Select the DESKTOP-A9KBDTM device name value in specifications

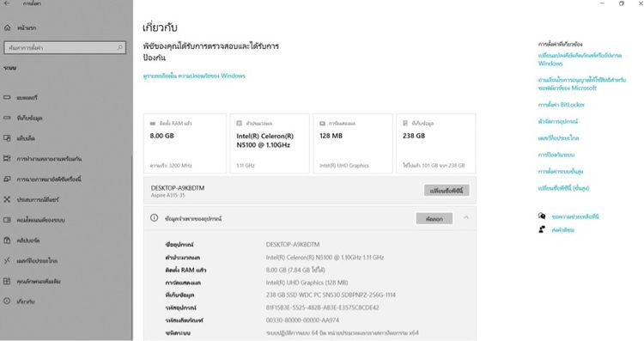click(x=293, y=245)
